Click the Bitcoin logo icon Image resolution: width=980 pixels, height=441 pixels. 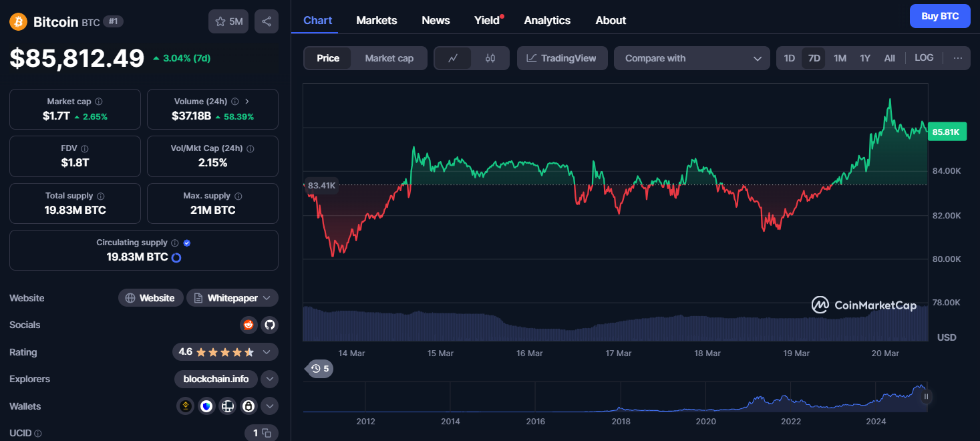(x=18, y=22)
